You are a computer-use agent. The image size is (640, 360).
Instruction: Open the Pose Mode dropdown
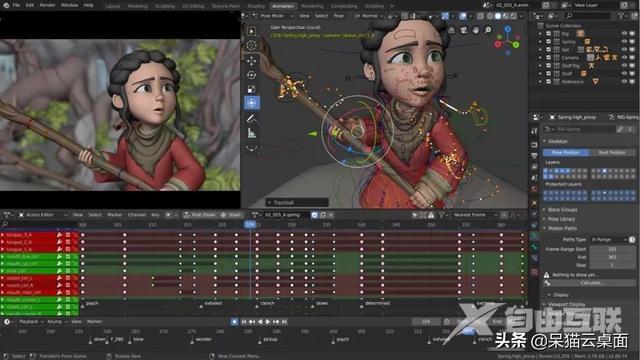pos(273,16)
